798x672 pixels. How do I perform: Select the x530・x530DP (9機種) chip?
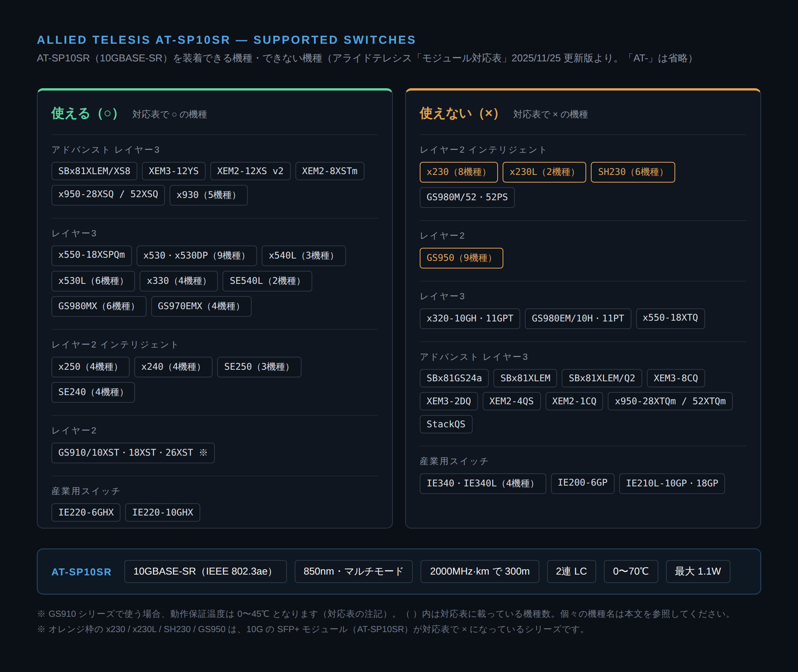(x=196, y=255)
